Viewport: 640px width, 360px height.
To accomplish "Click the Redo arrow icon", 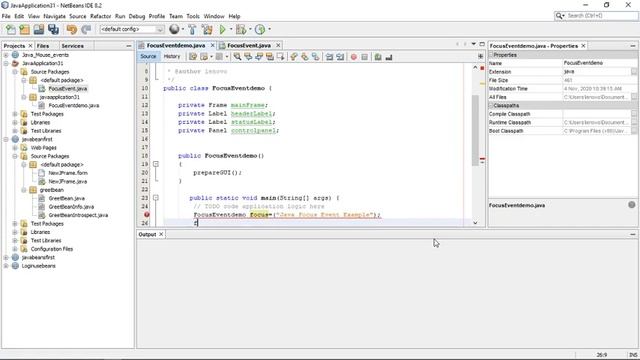I will 86,29.
